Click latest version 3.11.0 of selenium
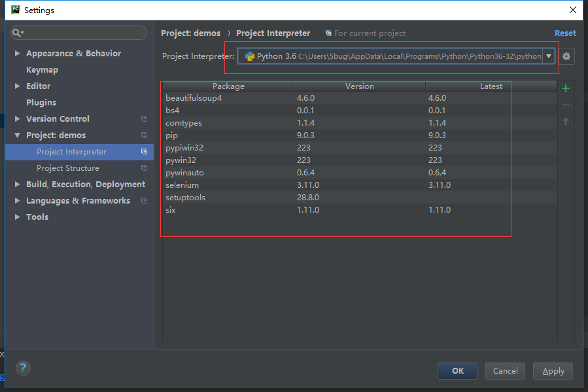588x392 pixels. tap(440, 185)
